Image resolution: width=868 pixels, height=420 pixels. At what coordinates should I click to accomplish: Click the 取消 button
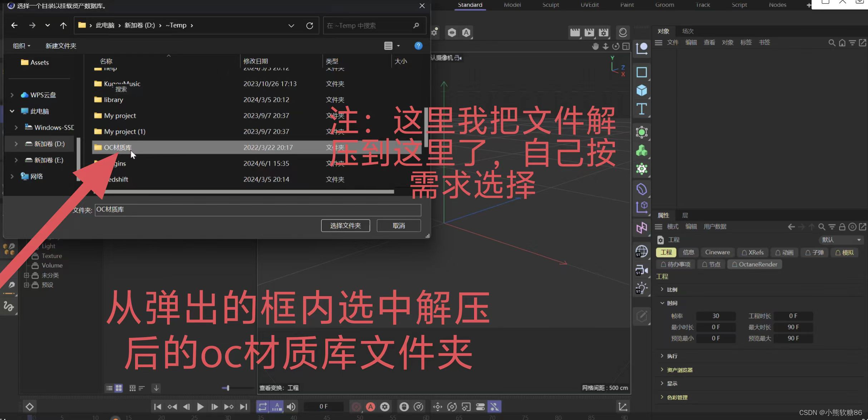pyautogui.click(x=398, y=225)
